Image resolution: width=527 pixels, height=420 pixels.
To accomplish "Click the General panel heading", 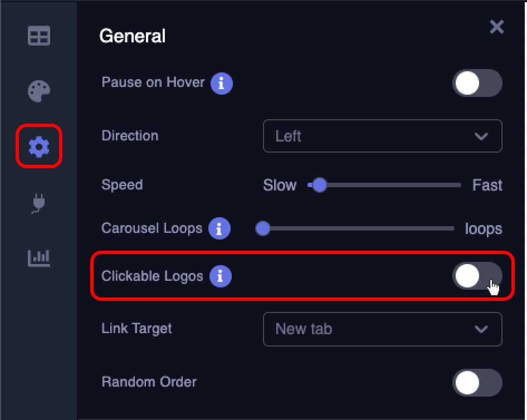I will [x=132, y=36].
